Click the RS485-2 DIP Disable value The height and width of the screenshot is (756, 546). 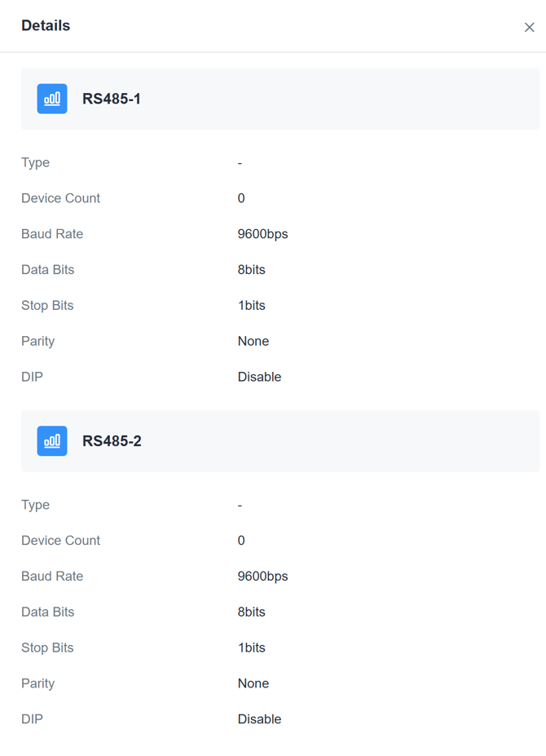(x=259, y=719)
